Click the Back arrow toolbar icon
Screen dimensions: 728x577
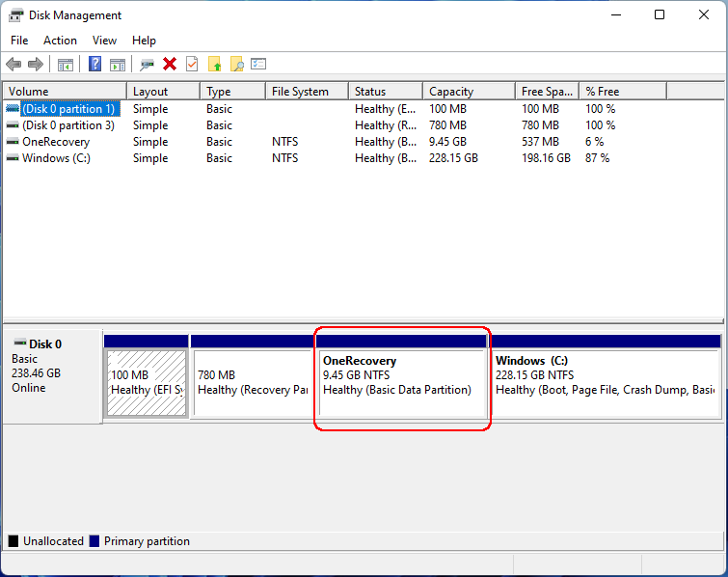[x=13, y=64]
